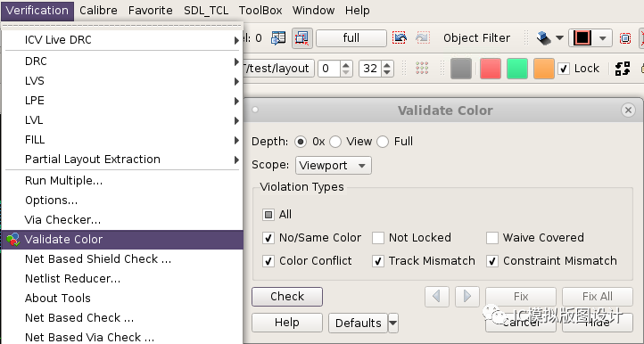This screenshot has width=644, height=344.
Task: Open the Calibre menu
Action: point(99,11)
